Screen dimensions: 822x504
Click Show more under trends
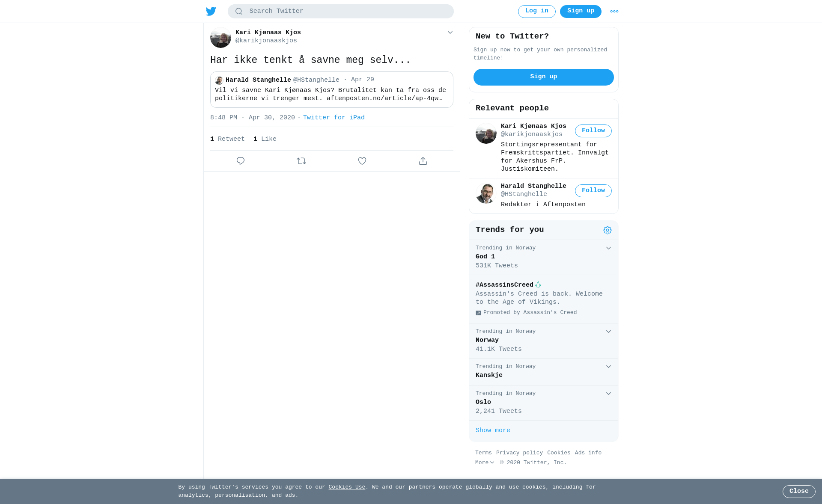tap(493, 430)
